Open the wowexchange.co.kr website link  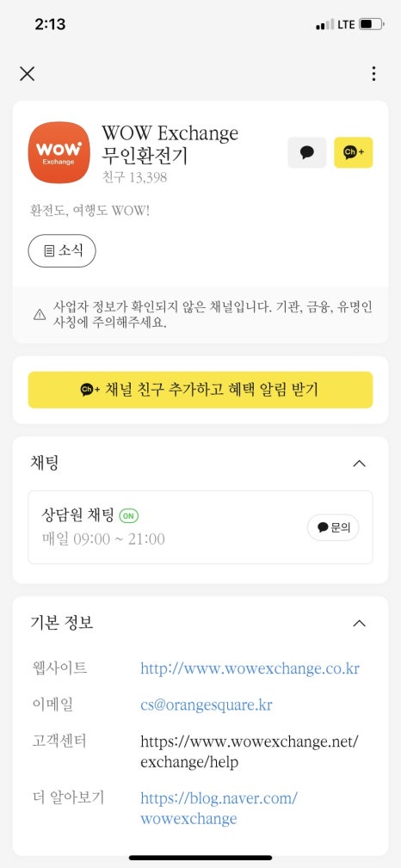pyautogui.click(x=250, y=668)
